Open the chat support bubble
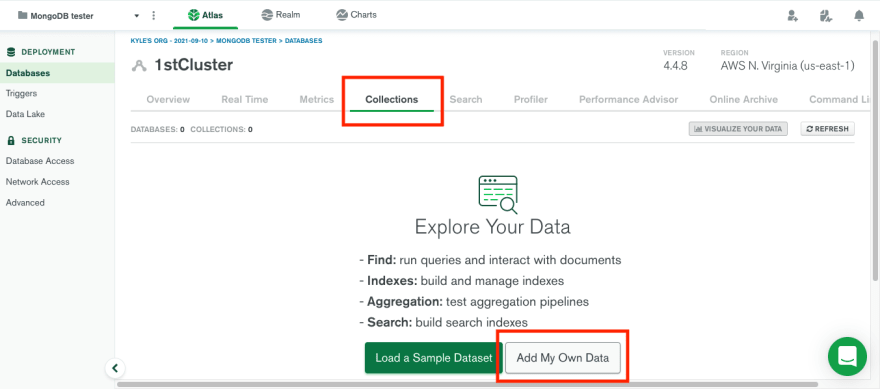 point(847,356)
